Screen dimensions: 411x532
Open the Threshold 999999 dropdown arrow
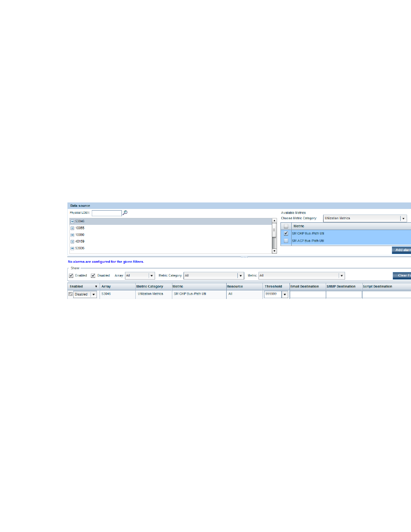click(x=285, y=295)
